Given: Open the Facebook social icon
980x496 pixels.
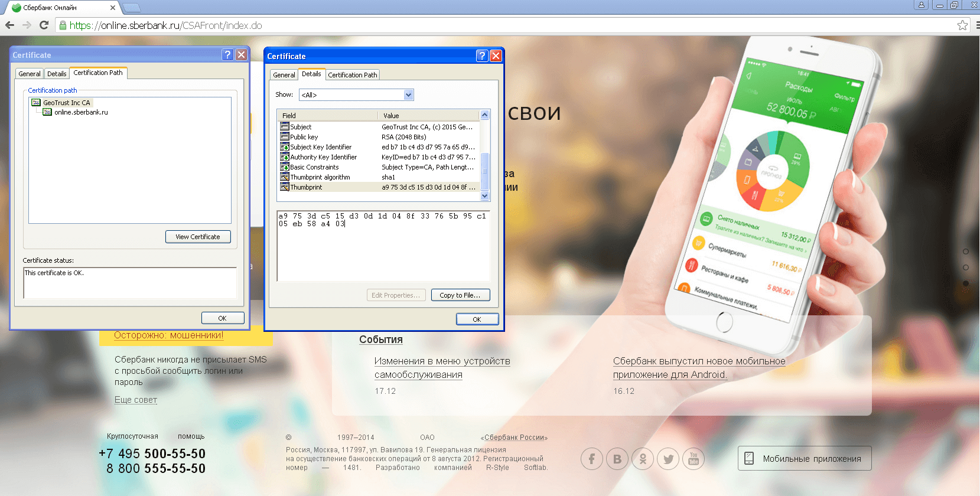Looking at the screenshot, I should 592,459.
